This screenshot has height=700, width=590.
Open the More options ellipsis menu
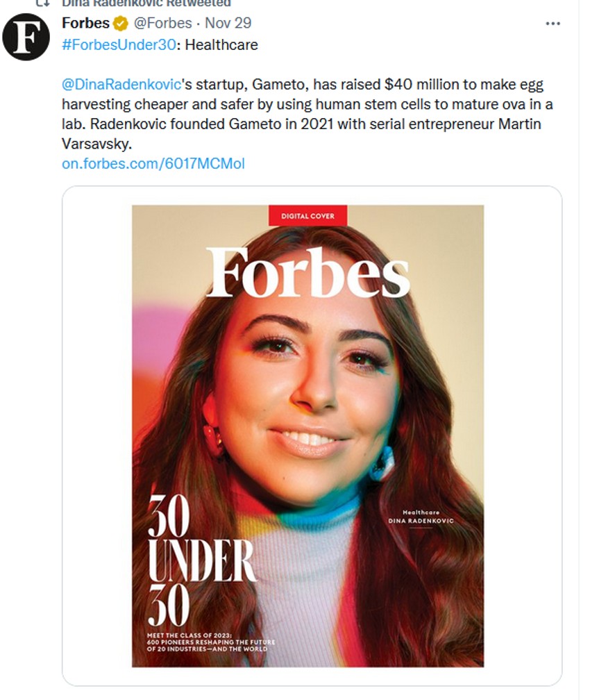pyautogui.click(x=553, y=24)
